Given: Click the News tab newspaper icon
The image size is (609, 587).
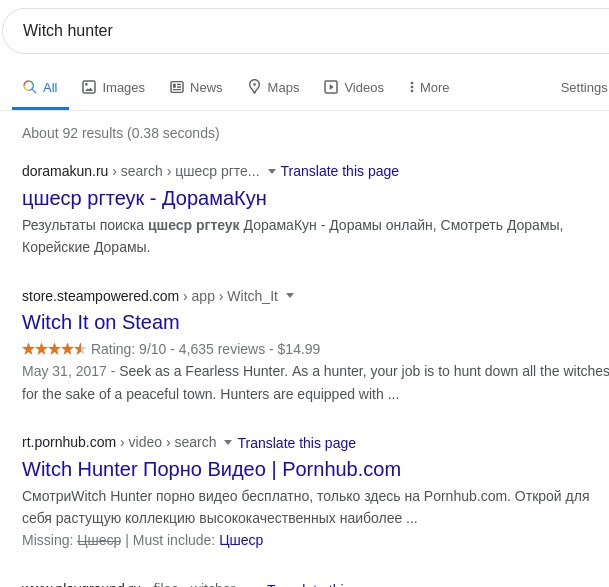Looking at the screenshot, I should tap(177, 87).
